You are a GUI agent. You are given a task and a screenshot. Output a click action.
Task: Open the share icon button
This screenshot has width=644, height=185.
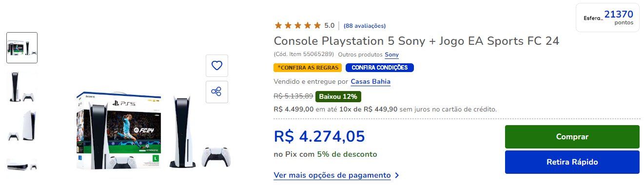217,92
